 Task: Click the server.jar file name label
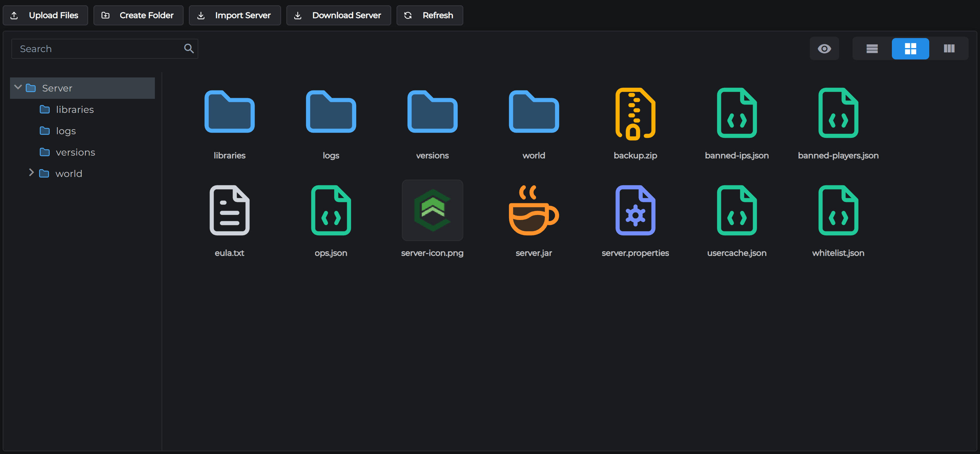point(534,253)
